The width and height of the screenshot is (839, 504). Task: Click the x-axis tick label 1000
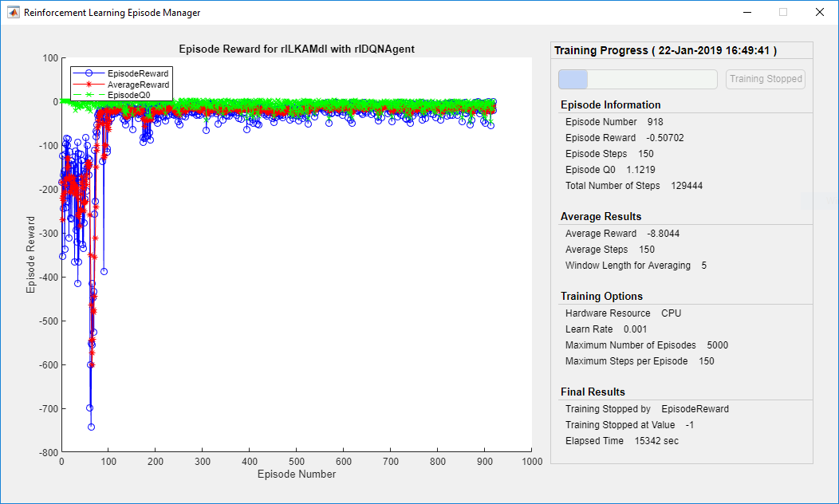[532, 461]
